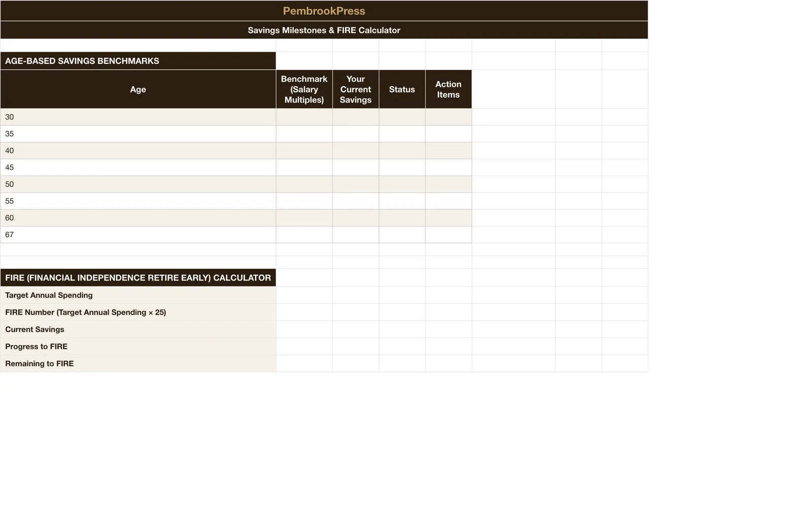Select the Action Items cell for age 40

click(x=448, y=151)
